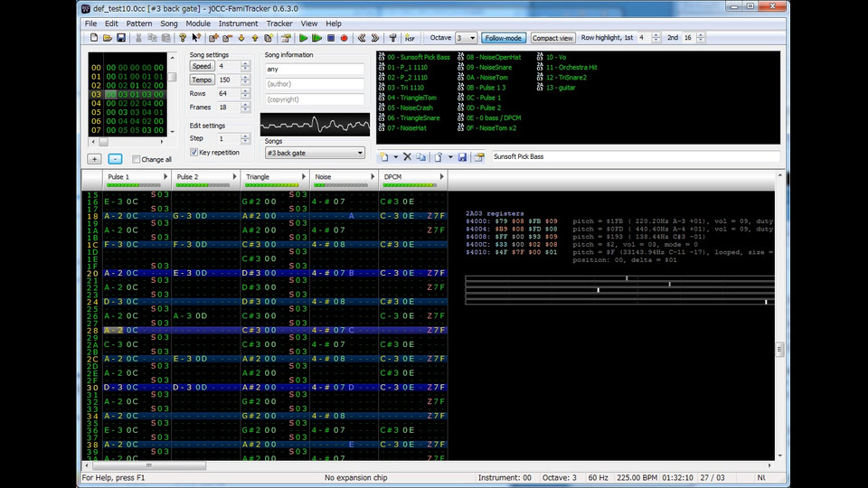Screen dimensions: 868x488
Task: Click the Compact view button
Action: [x=552, y=38]
